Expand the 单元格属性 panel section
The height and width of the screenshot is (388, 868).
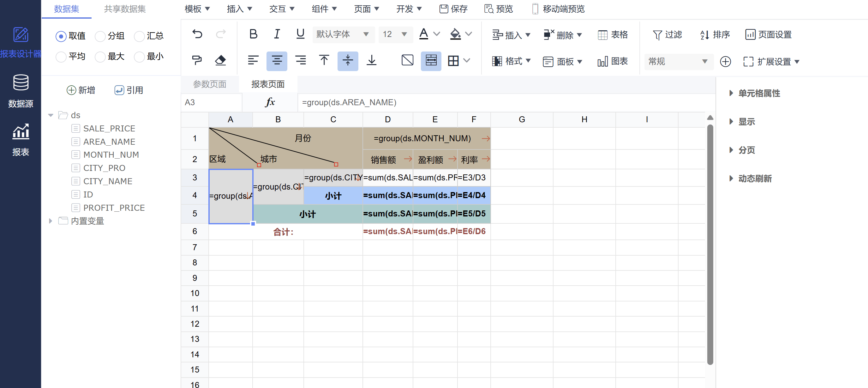point(758,94)
